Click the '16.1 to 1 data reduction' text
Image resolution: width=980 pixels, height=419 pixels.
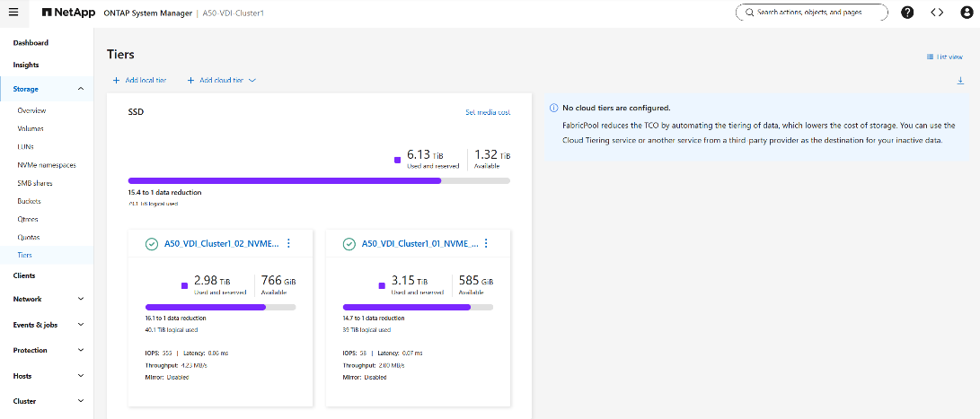point(176,319)
